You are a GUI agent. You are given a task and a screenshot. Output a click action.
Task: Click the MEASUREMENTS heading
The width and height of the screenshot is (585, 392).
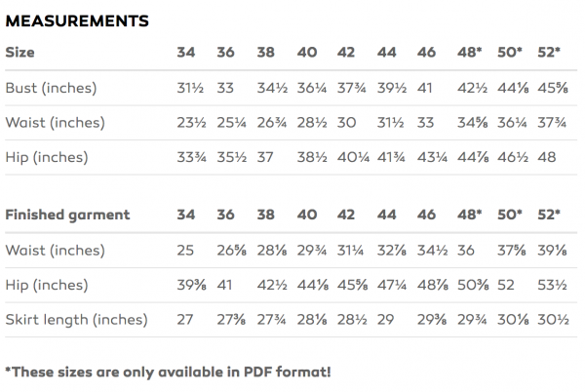click(77, 20)
